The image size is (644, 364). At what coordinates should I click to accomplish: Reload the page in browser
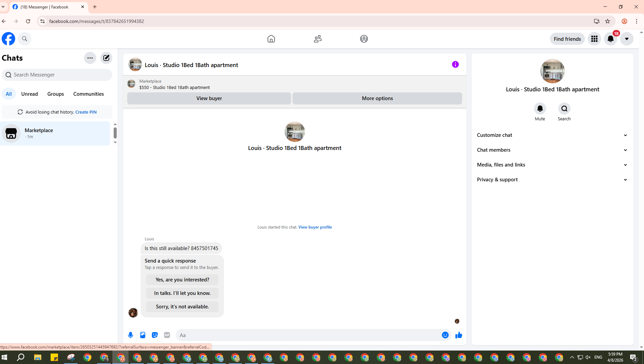click(x=28, y=21)
